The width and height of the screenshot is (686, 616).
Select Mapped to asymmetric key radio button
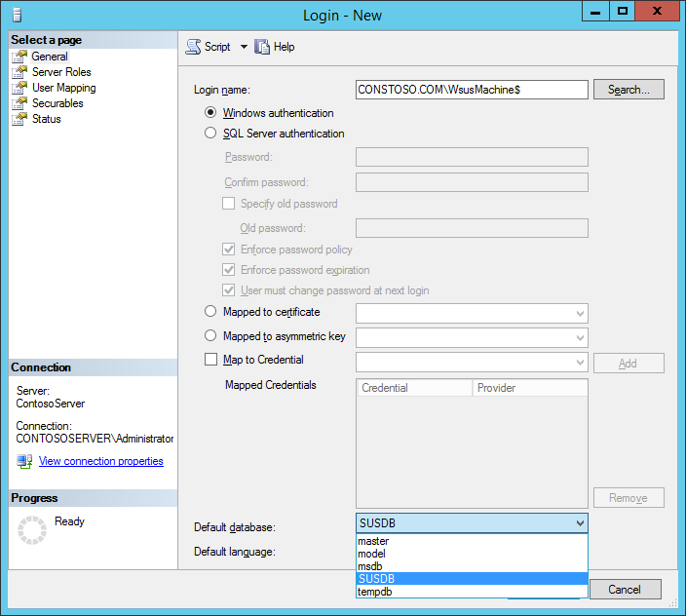(210, 335)
